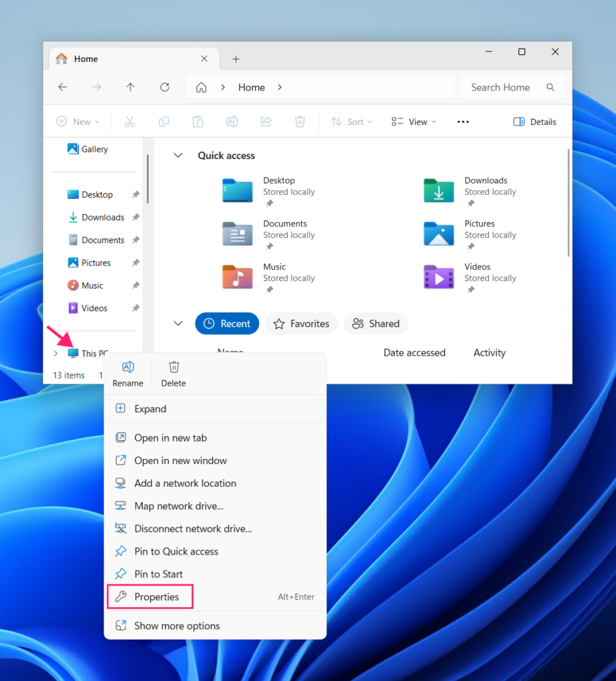Image resolution: width=616 pixels, height=681 pixels.
Task: Open Properties from the context menu
Action: pos(215,597)
